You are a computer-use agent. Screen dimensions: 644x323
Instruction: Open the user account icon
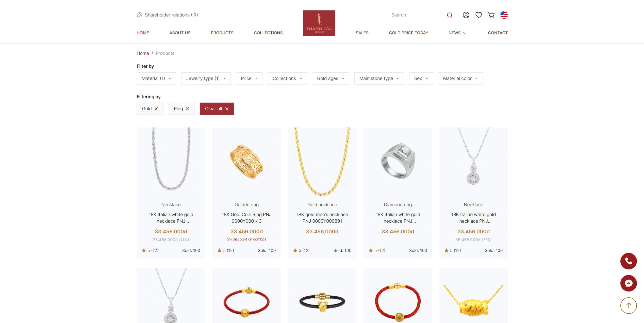pos(466,15)
